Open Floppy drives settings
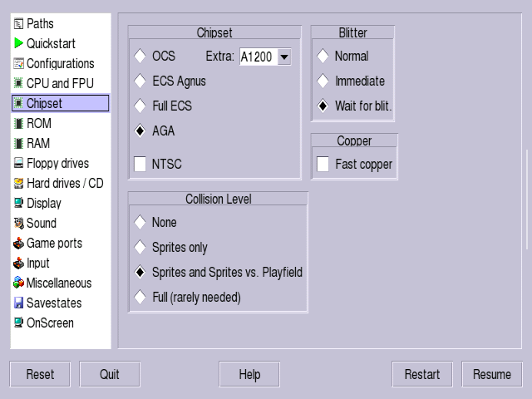 click(61, 163)
